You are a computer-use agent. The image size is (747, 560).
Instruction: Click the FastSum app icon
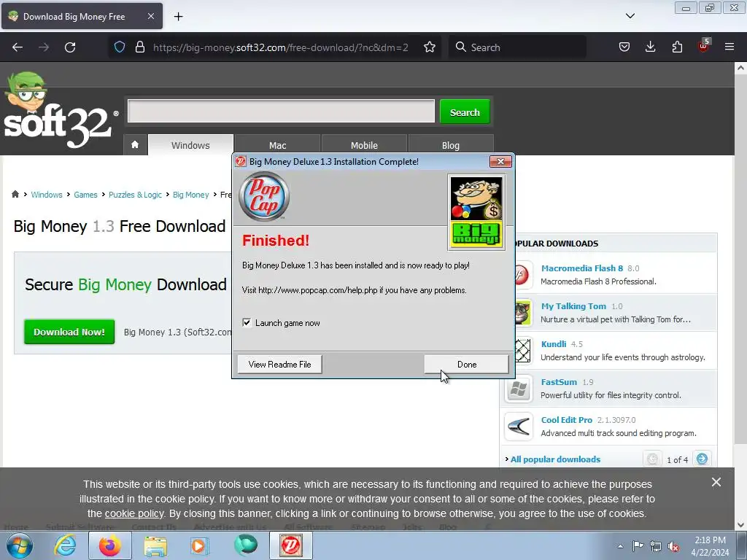tap(519, 389)
